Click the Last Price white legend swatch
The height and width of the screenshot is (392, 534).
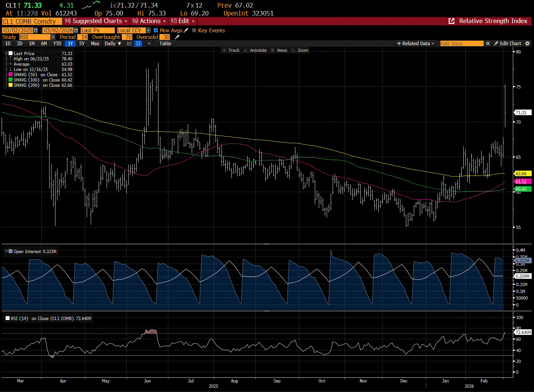coord(11,53)
